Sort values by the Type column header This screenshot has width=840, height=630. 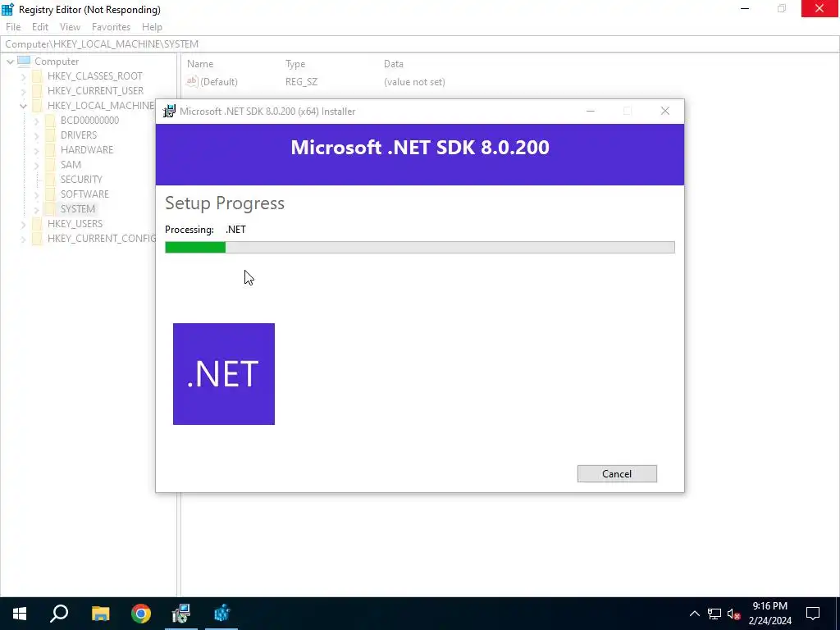[x=295, y=64]
